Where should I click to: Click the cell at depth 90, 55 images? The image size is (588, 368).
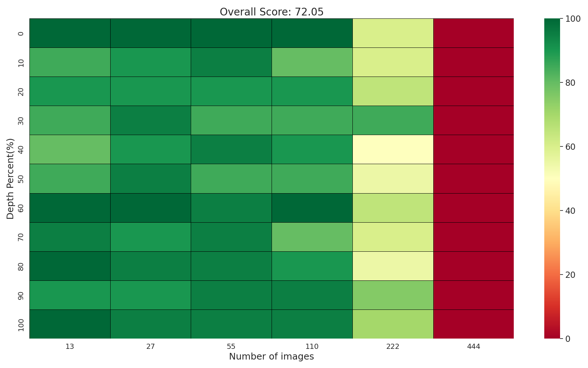pos(231,295)
